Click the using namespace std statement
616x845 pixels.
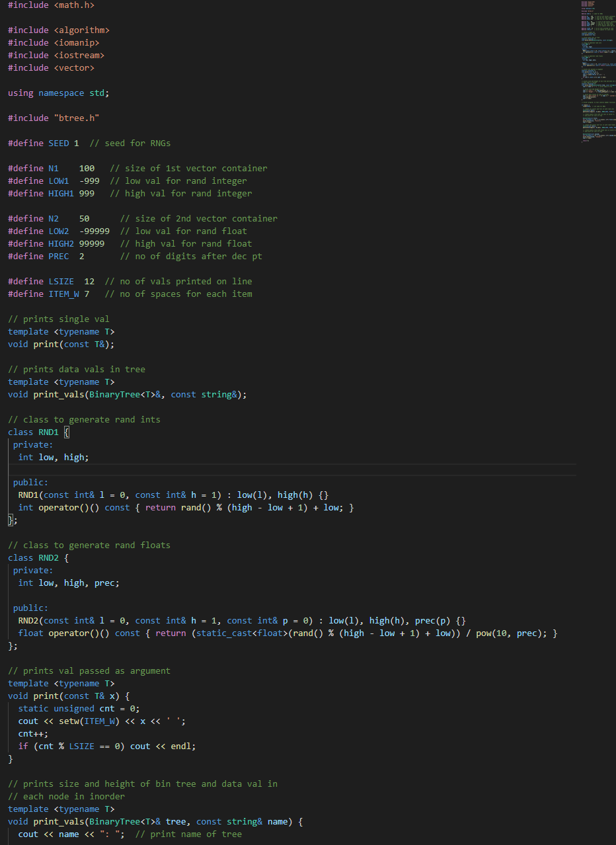[x=56, y=93]
